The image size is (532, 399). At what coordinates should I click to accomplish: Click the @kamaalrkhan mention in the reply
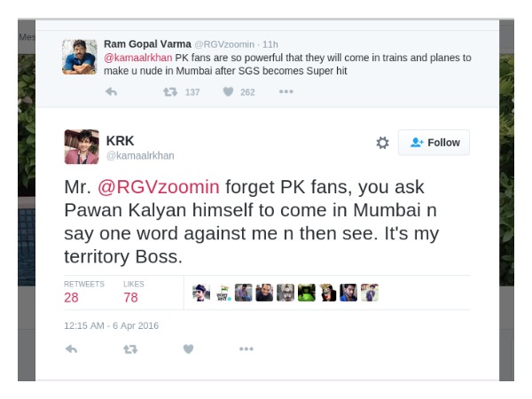click(138, 58)
